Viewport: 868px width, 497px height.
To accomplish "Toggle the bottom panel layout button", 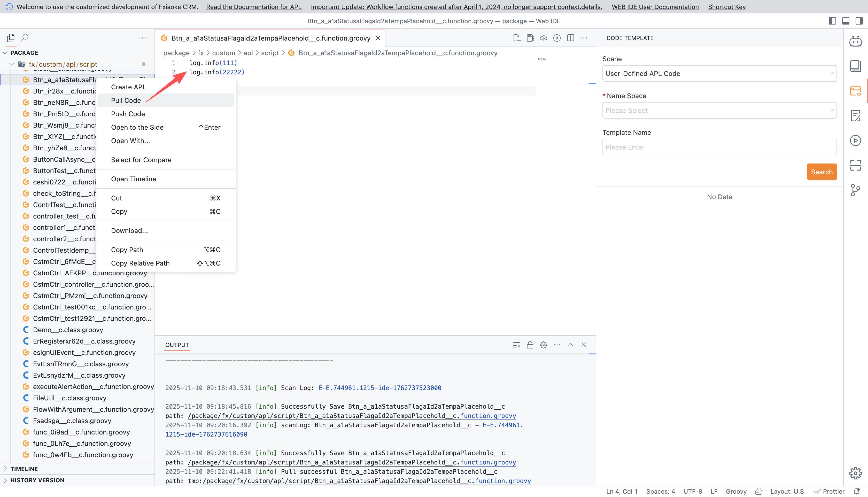I will pyautogui.click(x=846, y=21).
